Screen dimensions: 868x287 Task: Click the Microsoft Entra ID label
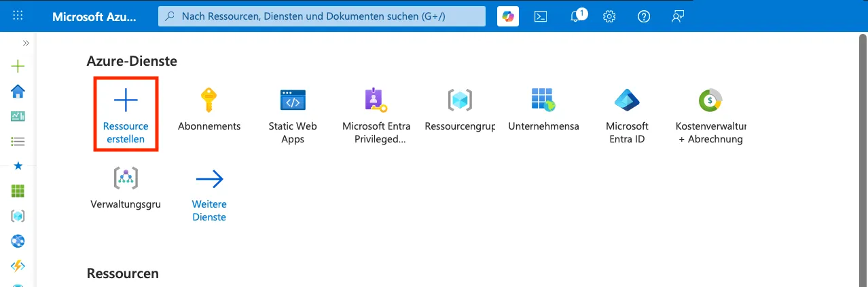(627, 132)
